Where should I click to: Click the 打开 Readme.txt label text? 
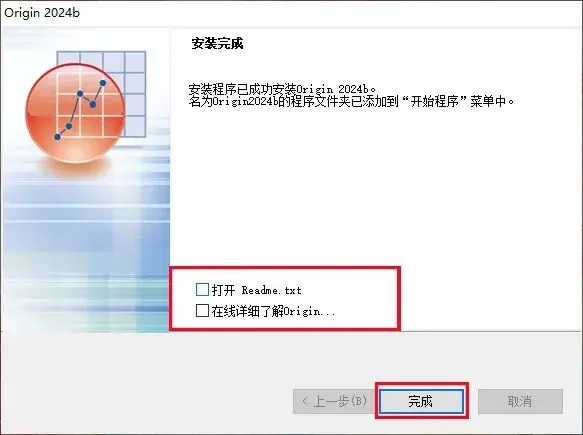[x=257, y=290]
